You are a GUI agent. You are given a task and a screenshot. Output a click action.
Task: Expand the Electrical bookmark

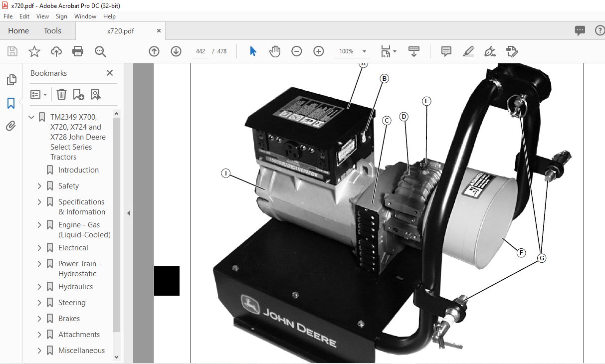coord(39,248)
